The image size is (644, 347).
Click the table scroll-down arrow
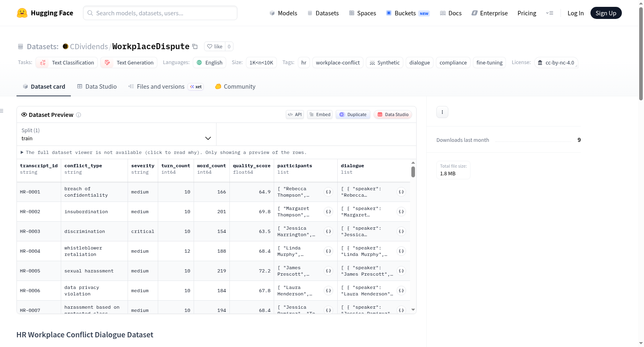click(413, 310)
